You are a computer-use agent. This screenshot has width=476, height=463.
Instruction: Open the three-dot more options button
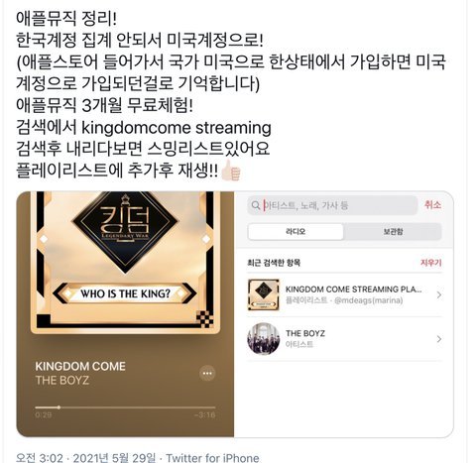point(207,373)
